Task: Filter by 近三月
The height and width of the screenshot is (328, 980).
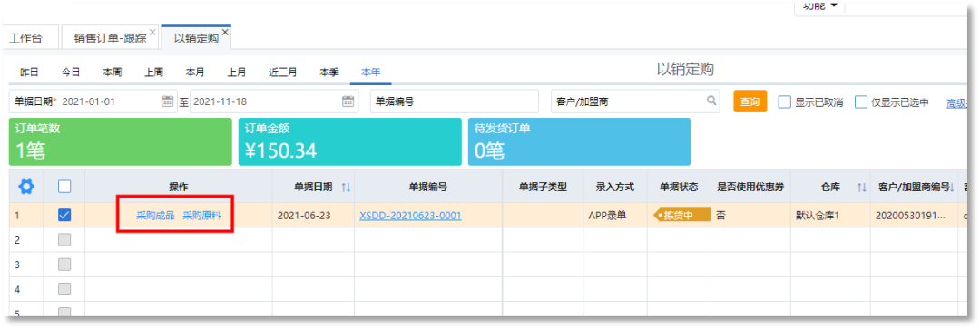Action: [x=282, y=72]
